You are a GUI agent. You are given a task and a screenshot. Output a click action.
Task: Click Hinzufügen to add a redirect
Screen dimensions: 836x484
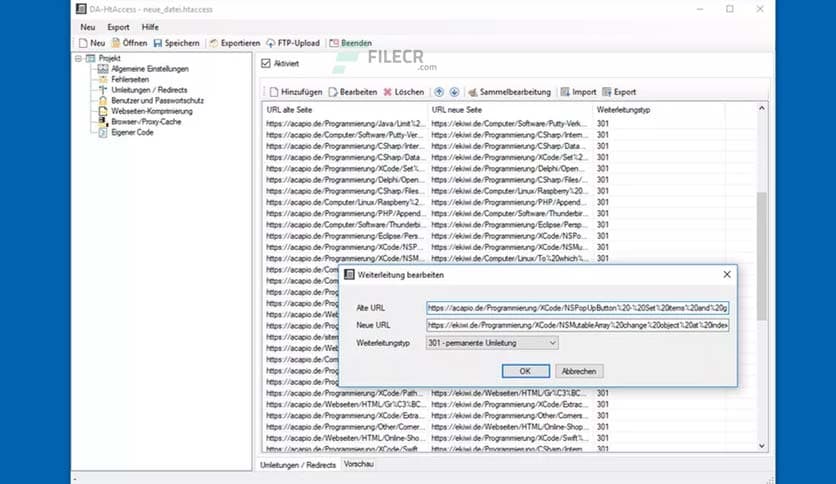coord(296,92)
